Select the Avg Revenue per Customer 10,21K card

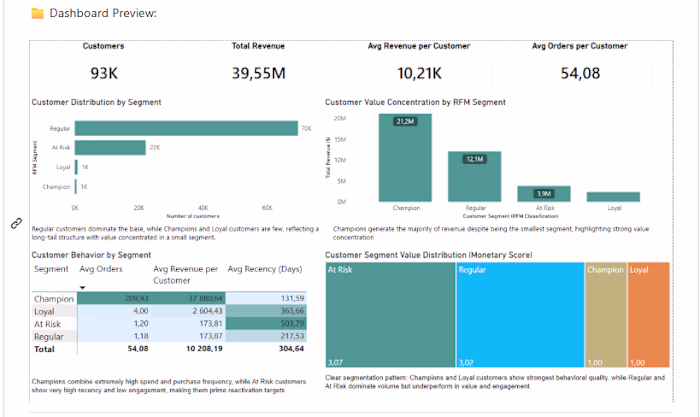[x=419, y=73]
